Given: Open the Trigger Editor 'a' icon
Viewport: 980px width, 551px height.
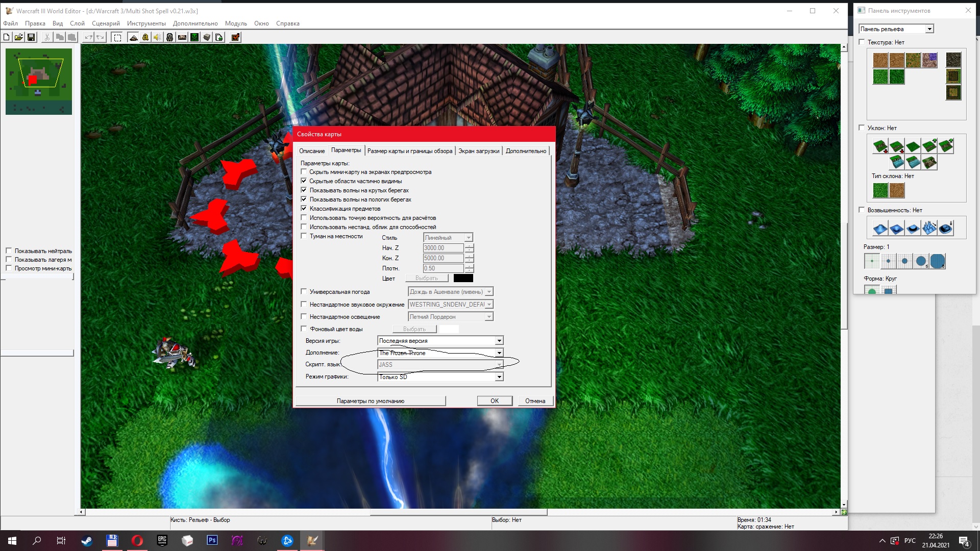Looking at the screenshot, I should 145,37.
